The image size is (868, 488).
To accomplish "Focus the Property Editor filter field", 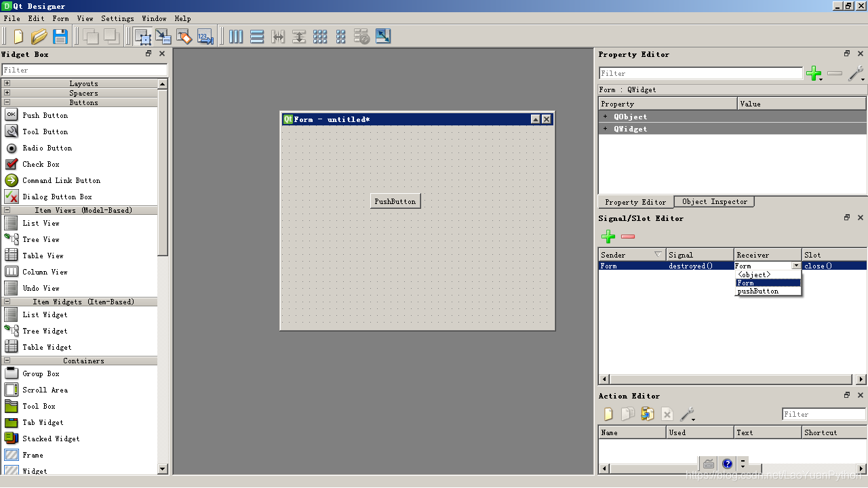I will 701,73.
